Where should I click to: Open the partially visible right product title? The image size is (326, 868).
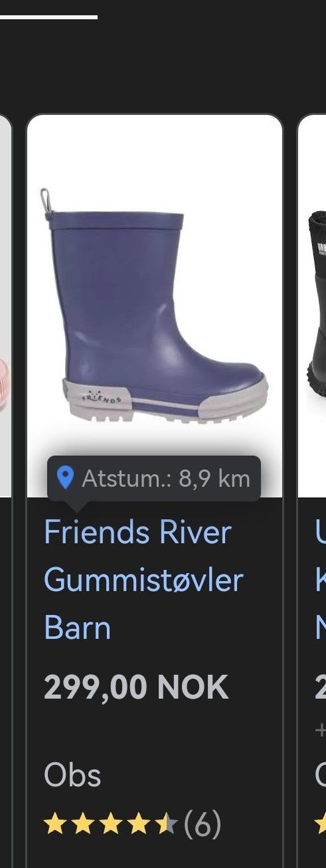321,580
